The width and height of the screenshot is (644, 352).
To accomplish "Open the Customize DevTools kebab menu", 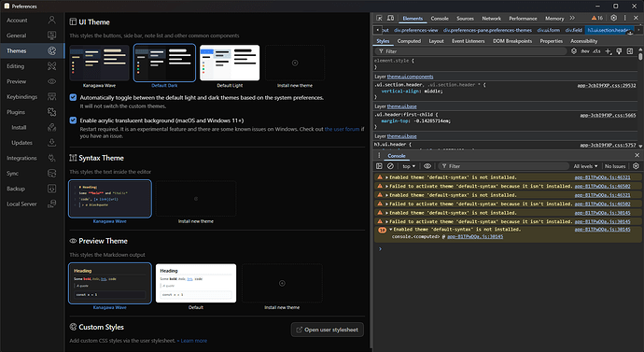I will point(624,18).
